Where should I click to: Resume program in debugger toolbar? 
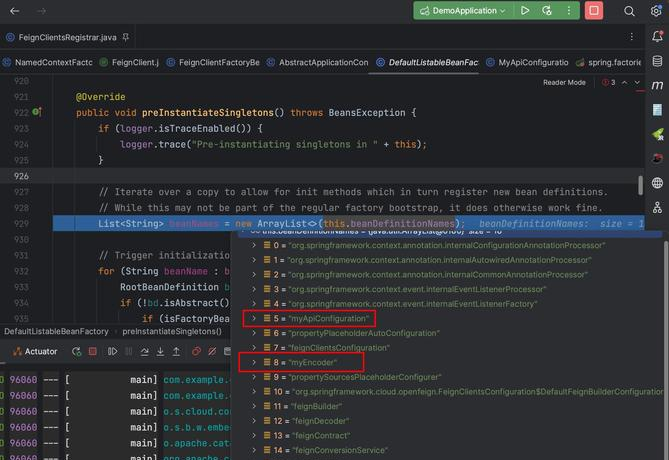click(112, 352)
